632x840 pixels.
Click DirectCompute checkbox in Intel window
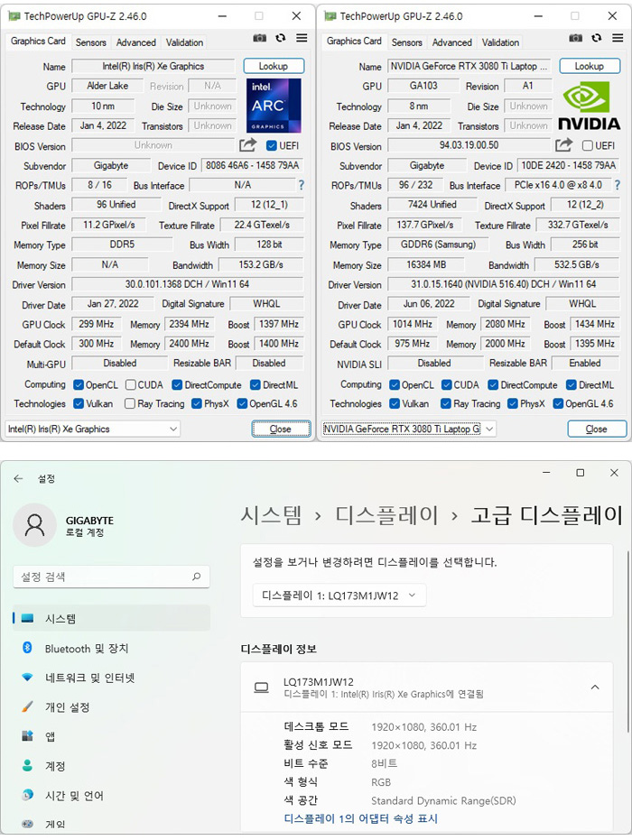tap(178, 385)
